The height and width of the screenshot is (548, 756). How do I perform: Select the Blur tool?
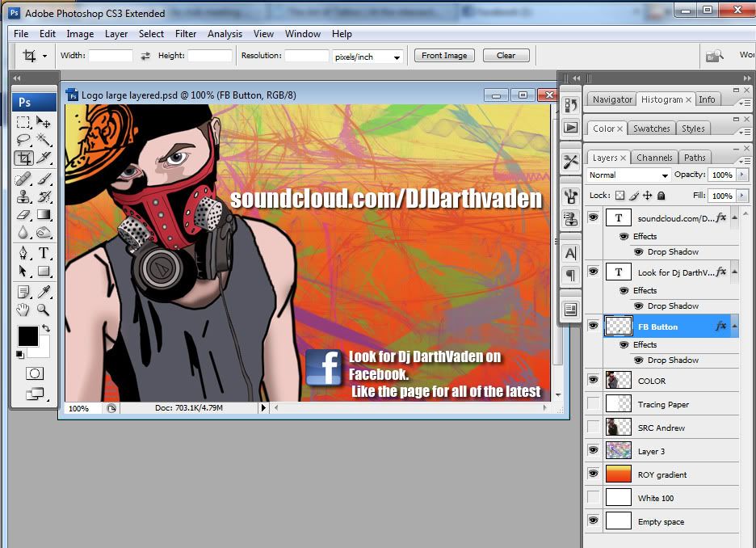(23, 233)
